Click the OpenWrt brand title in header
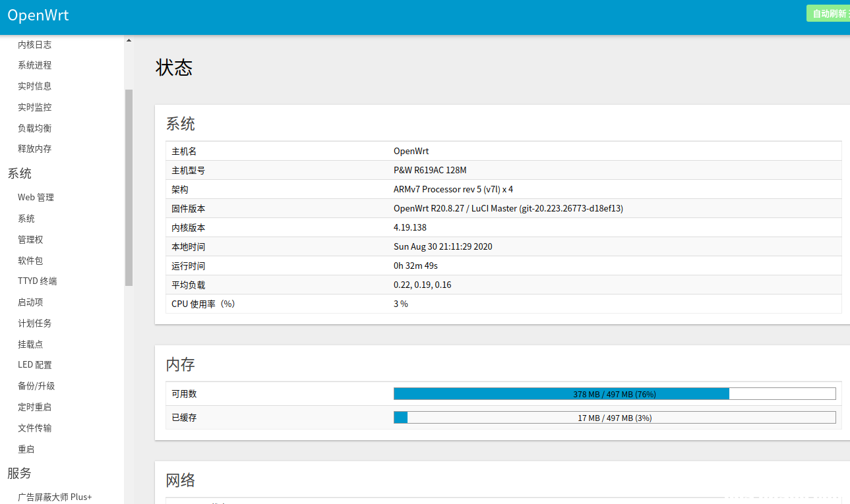Screen dimensions: 850x504 (38, 16)
